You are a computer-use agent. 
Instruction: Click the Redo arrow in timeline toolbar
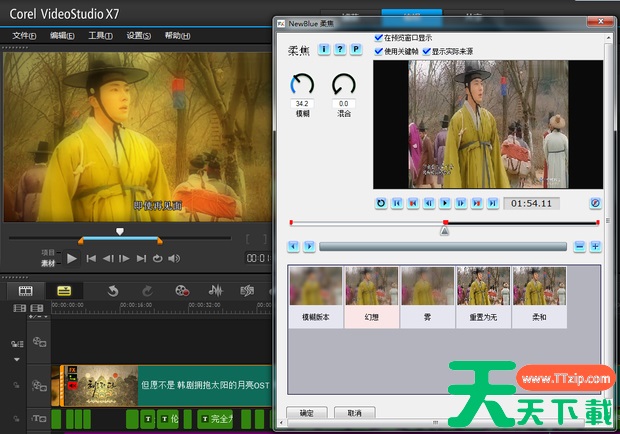click(147, 291)
